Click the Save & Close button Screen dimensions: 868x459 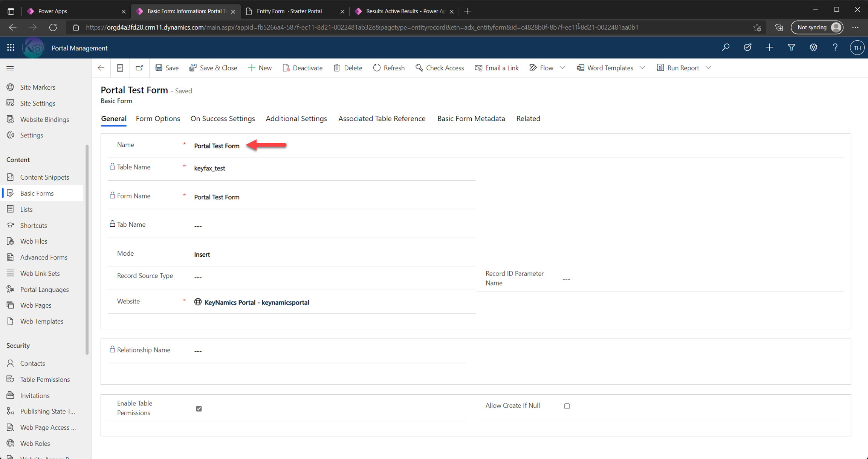213,68
